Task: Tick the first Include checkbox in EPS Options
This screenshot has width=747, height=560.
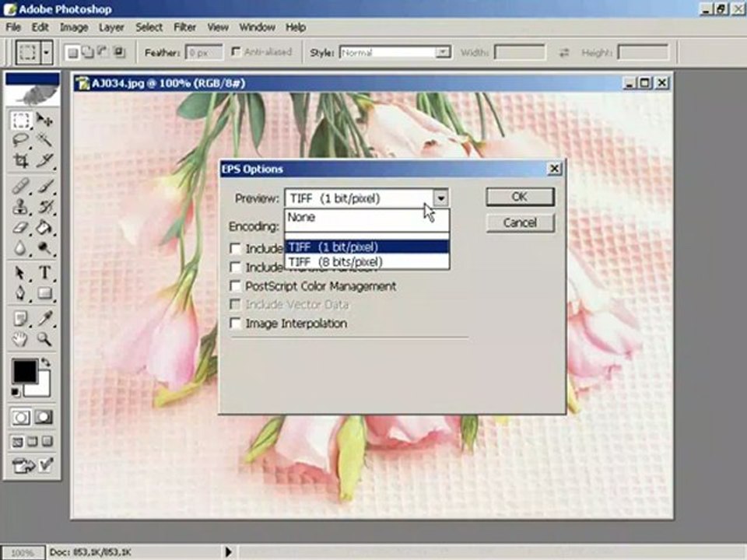Action: coord(235,248)
